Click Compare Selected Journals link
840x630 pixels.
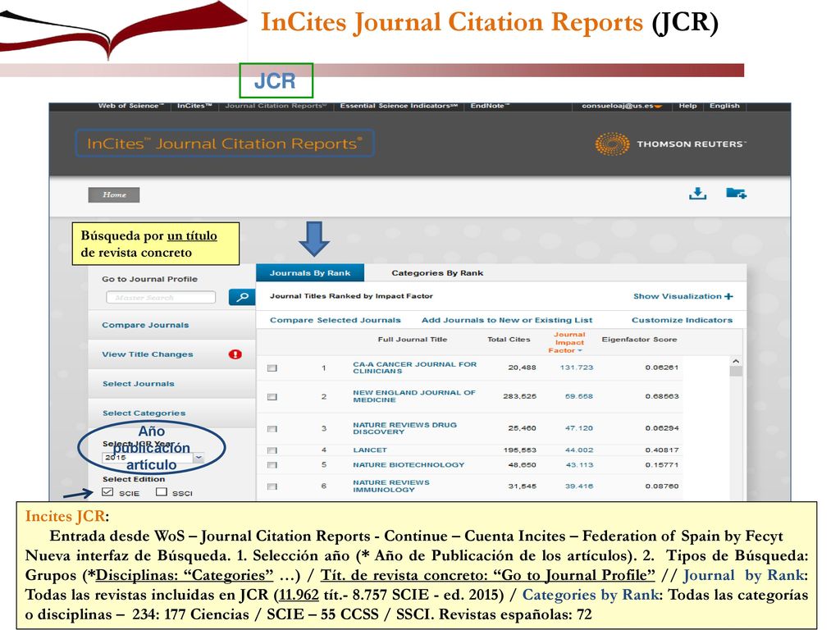tap(335, 320)
